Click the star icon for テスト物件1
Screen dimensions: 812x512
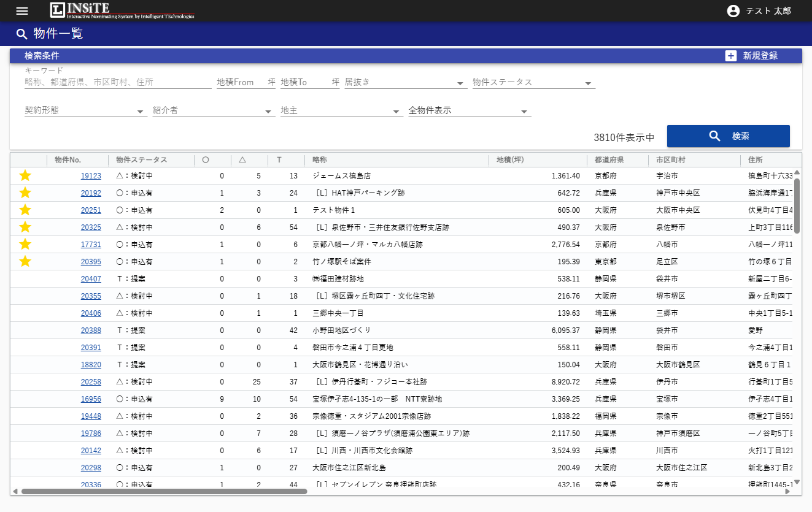[25, 210]
